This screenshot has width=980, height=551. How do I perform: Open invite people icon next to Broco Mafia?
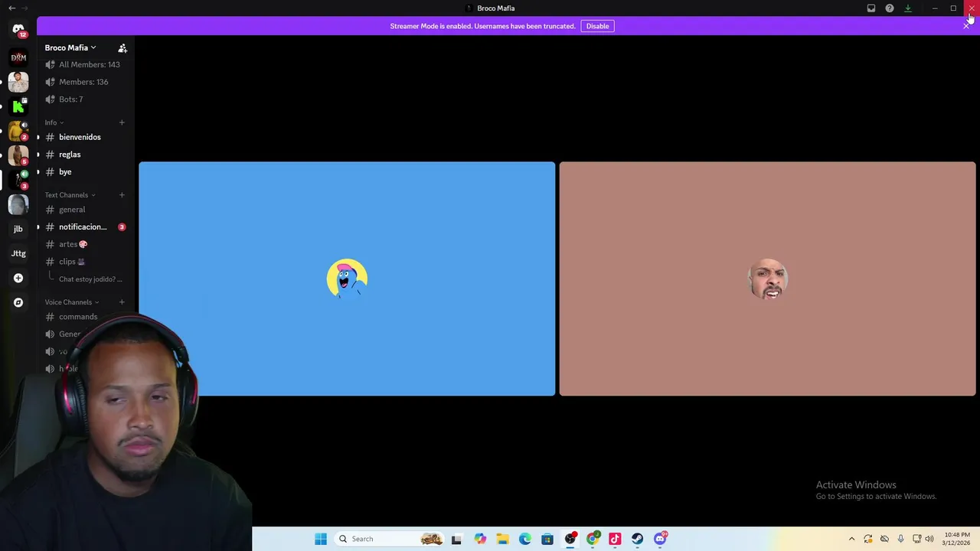tap(122, 48)
